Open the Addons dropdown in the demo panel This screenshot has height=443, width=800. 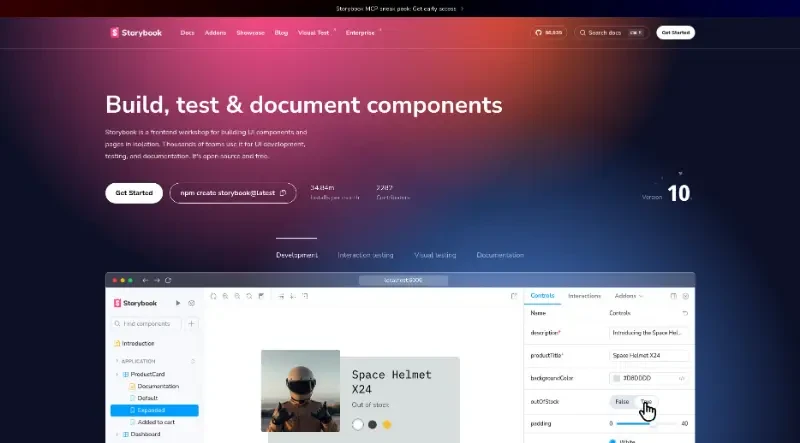pyautogui.click(x=629, y=296)
